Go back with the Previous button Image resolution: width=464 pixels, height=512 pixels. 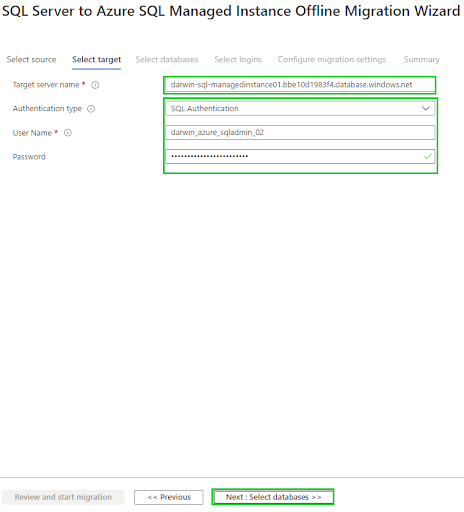click(x=169, y=497)
